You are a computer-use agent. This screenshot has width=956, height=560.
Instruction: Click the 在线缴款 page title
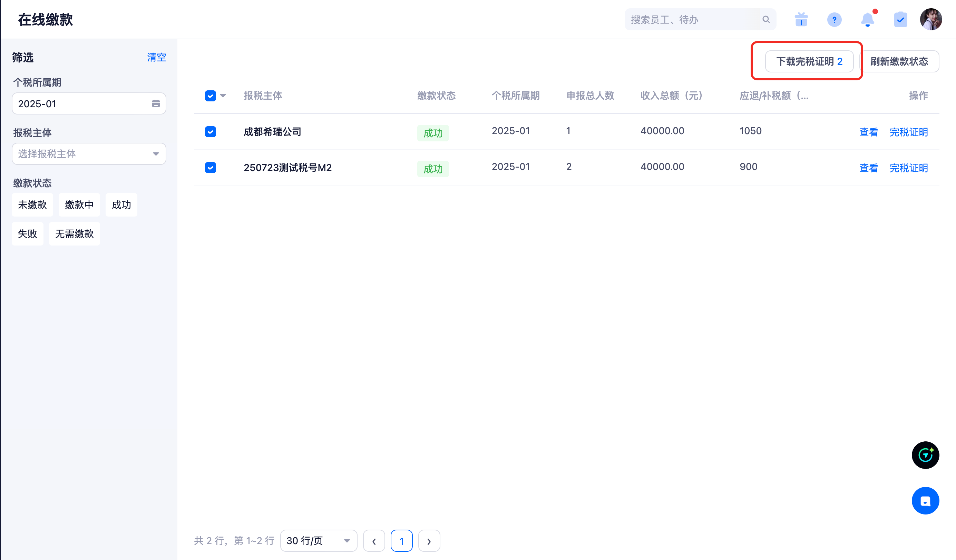pyautogui.click(x=46, y=19)
